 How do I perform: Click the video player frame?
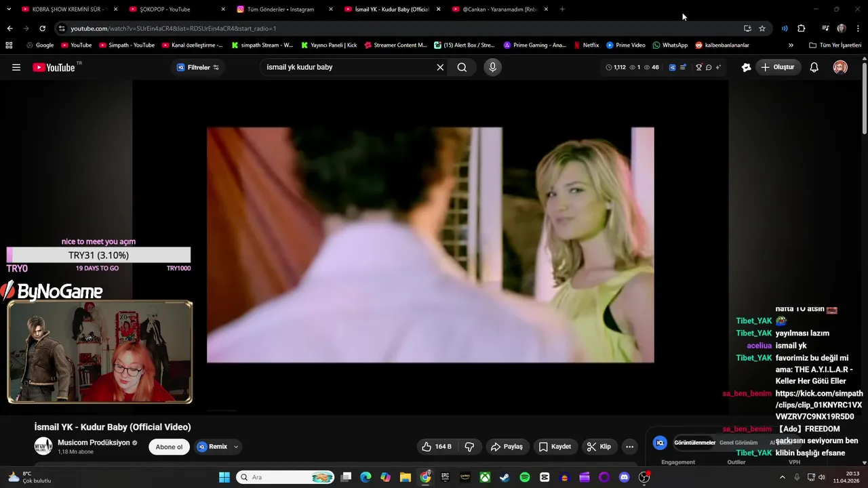coord(431,245)
